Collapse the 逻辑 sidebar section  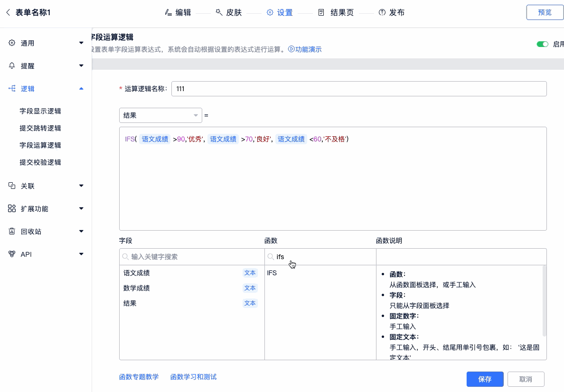pos(81,89)
